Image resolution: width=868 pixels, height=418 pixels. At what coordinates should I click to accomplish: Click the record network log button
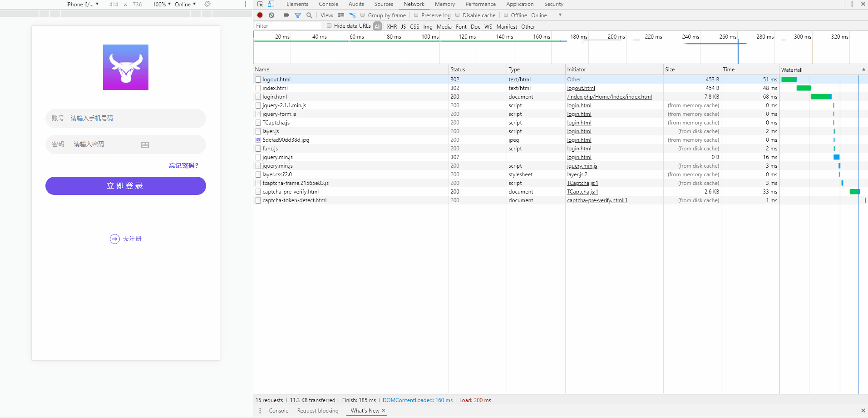click(260, 15)
